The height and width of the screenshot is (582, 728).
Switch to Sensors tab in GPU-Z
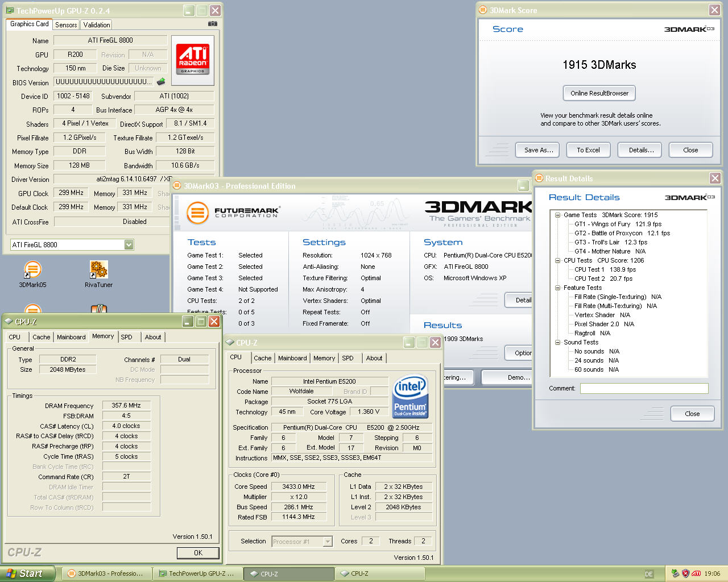pos(66,25)
